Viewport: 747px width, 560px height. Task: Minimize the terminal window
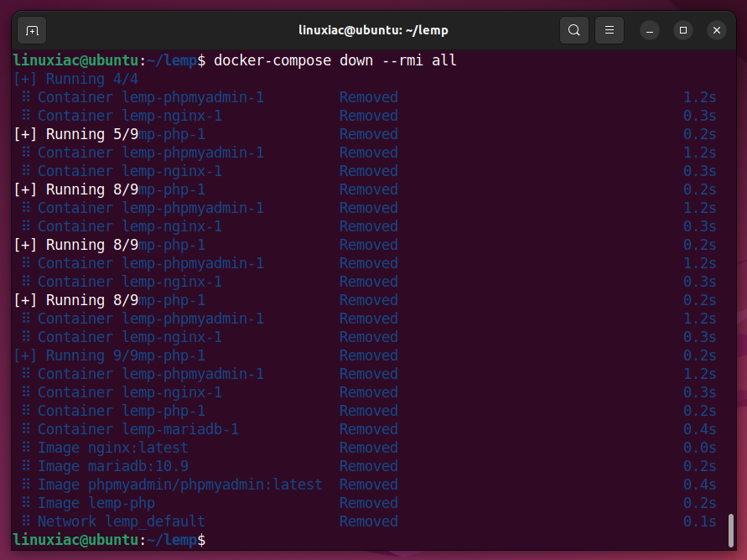coord(650,30)
